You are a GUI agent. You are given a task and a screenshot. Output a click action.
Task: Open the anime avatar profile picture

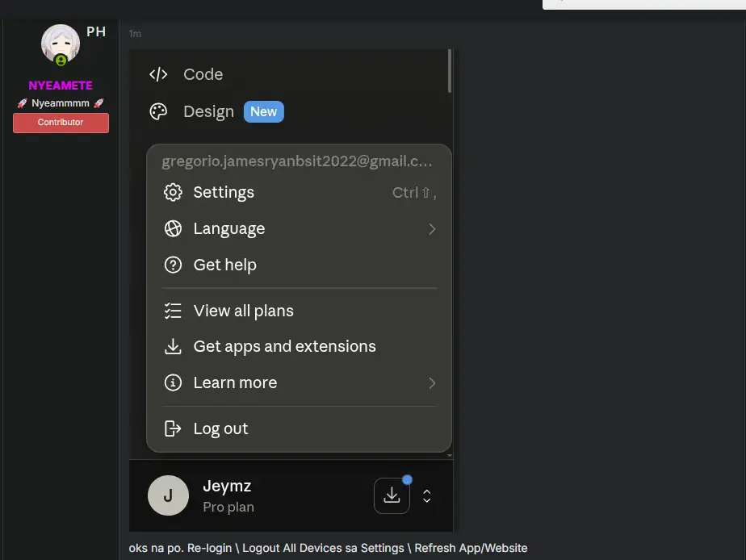click(61, 44)
